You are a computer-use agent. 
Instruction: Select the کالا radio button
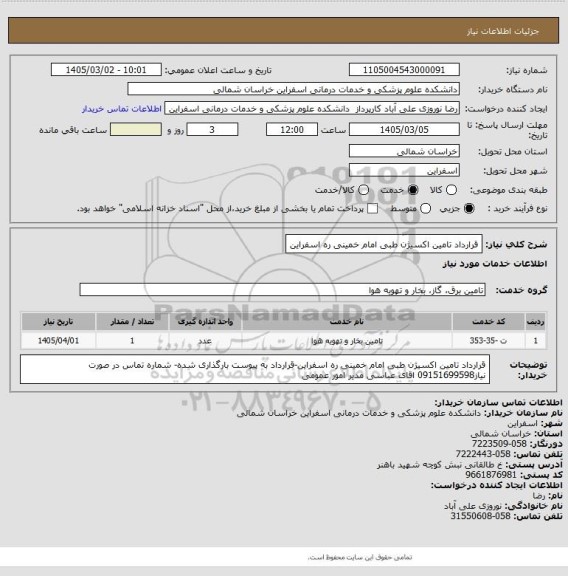[x=451, y=190]
